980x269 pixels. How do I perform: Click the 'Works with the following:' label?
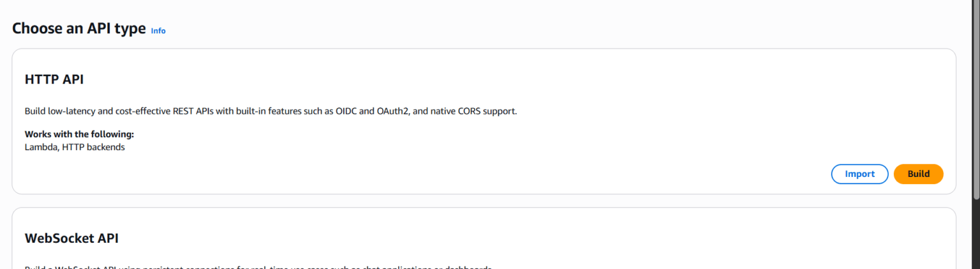click(79, 134)
